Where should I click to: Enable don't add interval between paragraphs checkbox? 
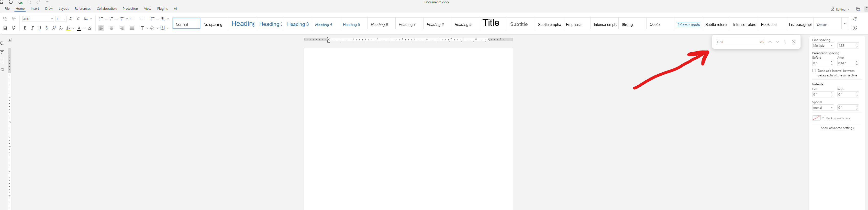coord(814,71)
